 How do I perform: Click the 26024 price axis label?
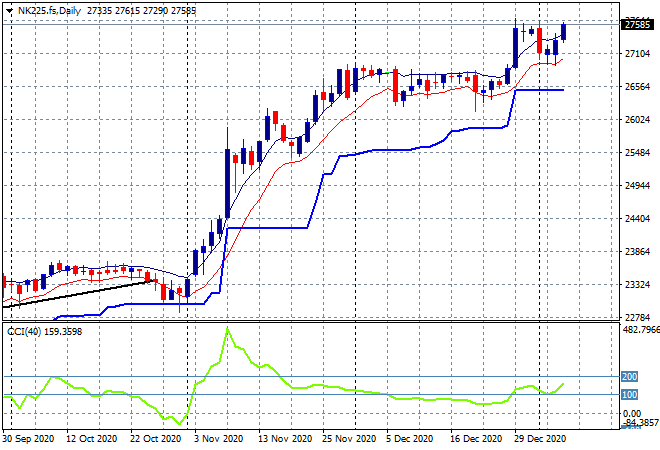638,120
